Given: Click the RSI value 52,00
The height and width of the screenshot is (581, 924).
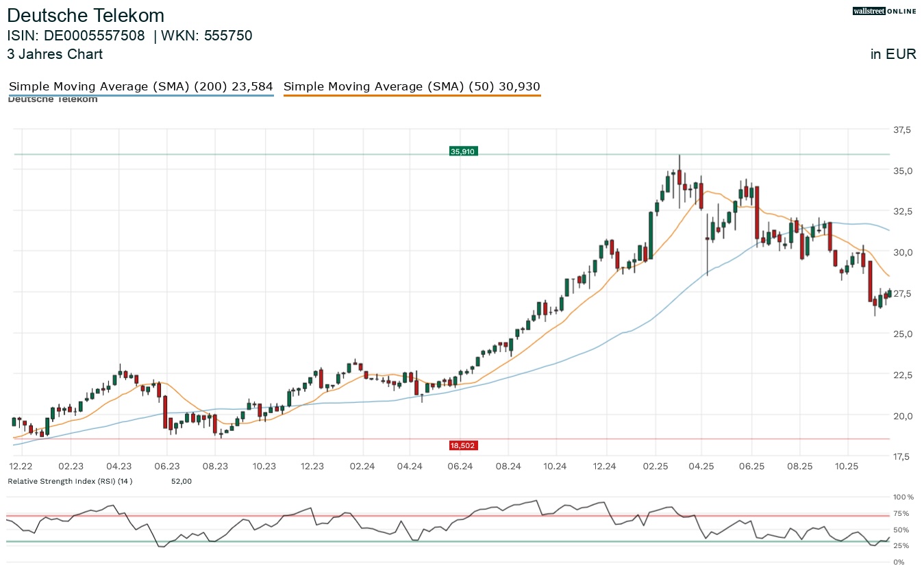Looking at the screenshot, I should pos(181,481).
